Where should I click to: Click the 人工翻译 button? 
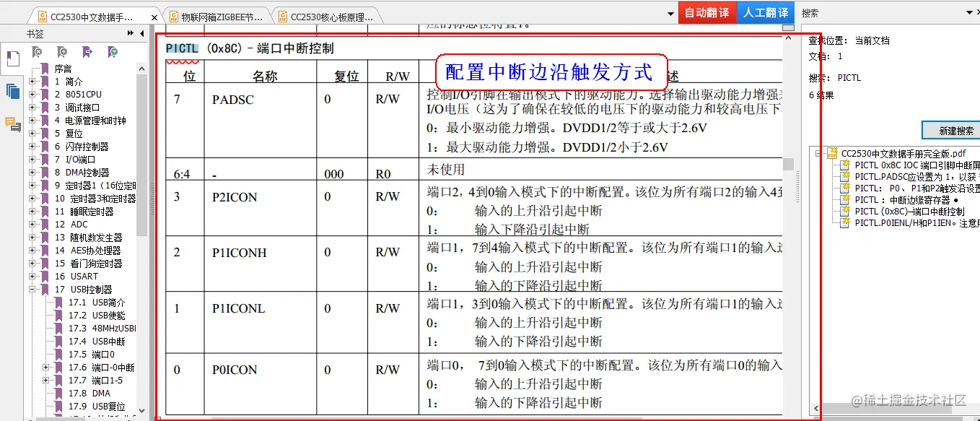point(766,13)
